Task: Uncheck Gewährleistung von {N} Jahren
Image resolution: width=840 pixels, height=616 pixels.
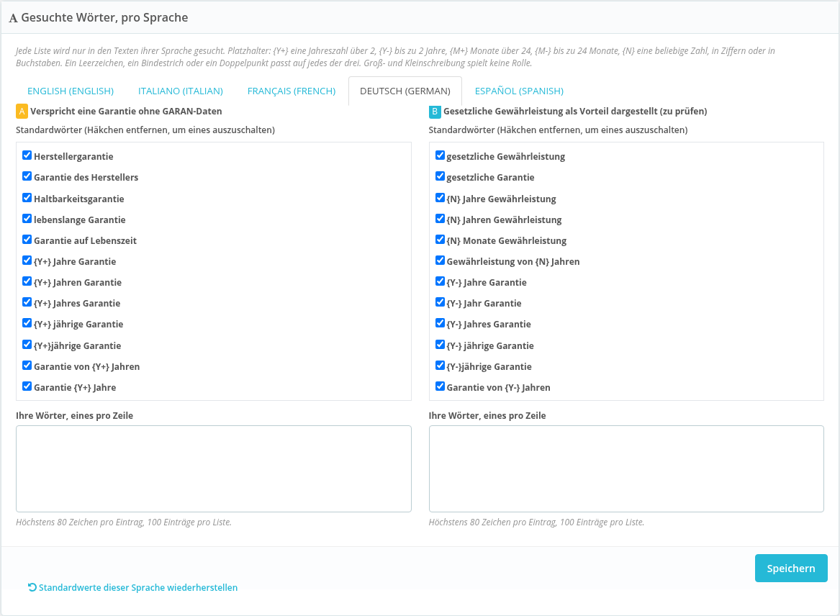Action: tap(440, 261)
